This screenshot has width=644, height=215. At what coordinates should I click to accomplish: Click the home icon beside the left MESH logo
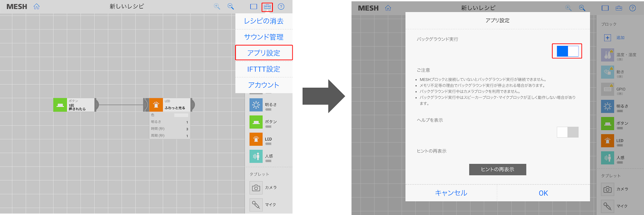(x=37, y=6)
